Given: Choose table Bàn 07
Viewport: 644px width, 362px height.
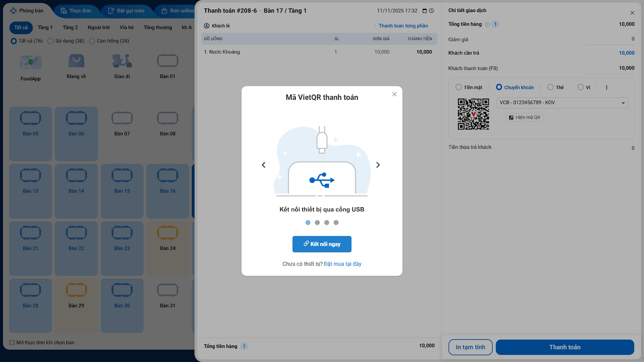Looking at the screenshot, I should tap(122, 134).
